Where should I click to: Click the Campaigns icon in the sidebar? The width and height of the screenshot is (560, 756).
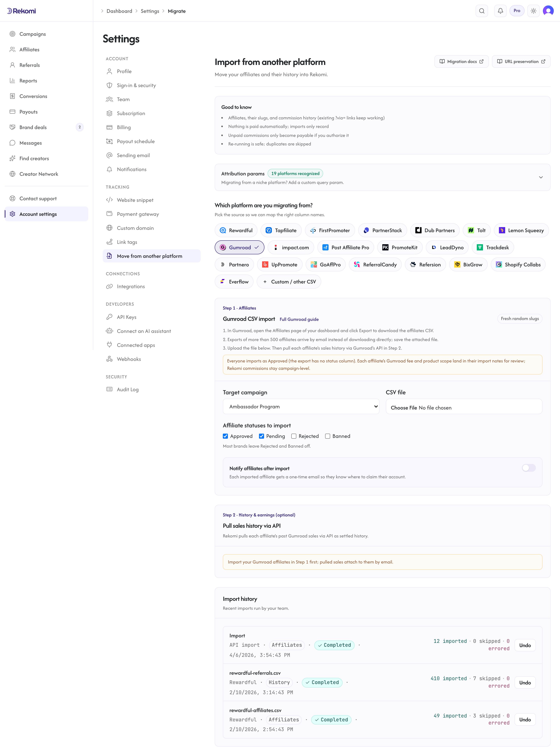coord(13,34)
